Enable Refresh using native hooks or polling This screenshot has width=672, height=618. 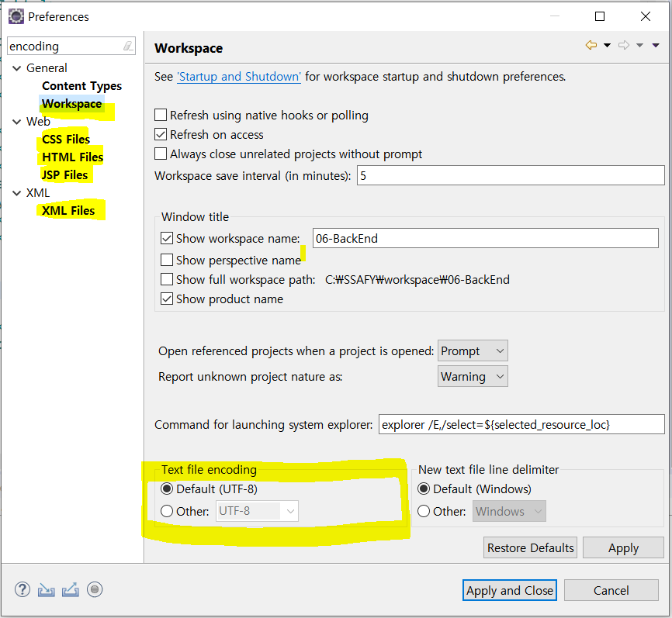(161, 115)
